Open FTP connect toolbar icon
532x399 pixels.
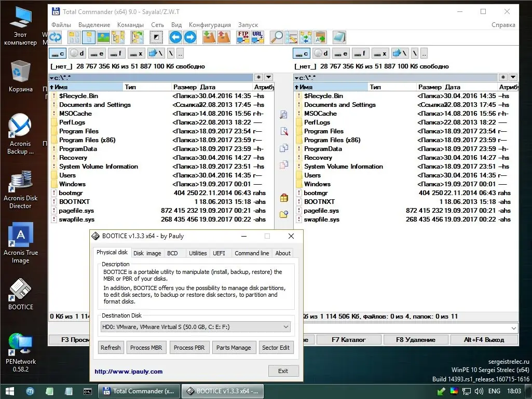click(243, 37)
